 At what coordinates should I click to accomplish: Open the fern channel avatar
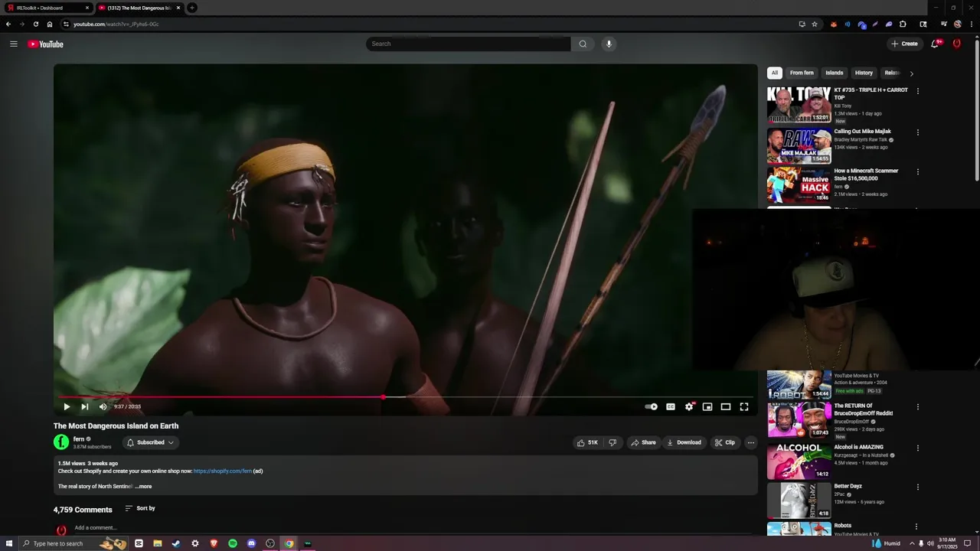[x=61, y=442]
